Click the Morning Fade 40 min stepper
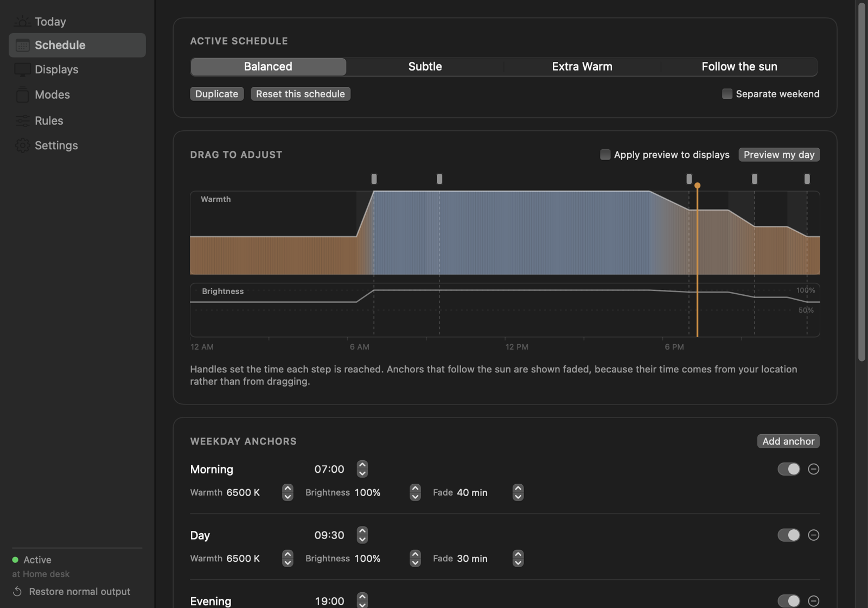The height and width of the screenshot is (608, 868). point(518,492)
